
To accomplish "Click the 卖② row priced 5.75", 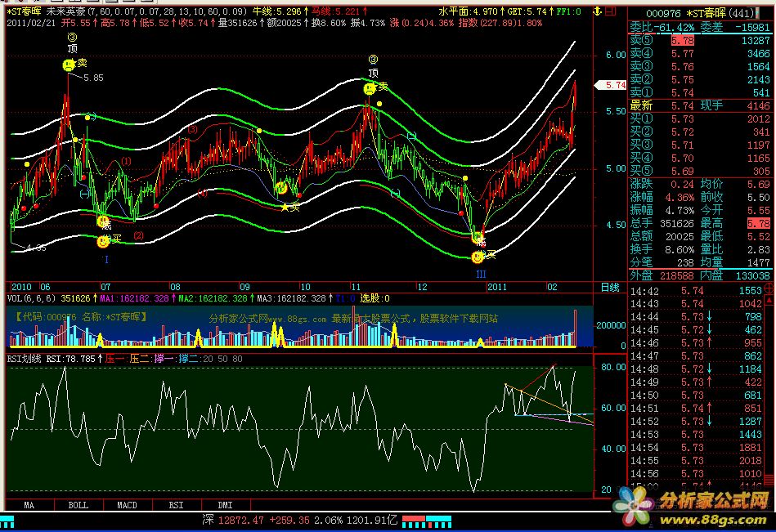I will [700, 79].
